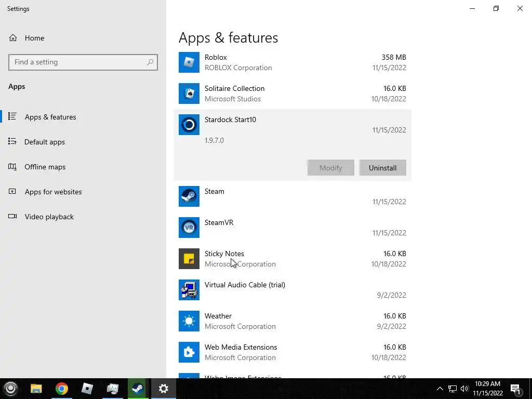The height and width of the screenshot is (399, 532).
Task: Select the Roblox entry name
Action: click(x=216, y=57)
